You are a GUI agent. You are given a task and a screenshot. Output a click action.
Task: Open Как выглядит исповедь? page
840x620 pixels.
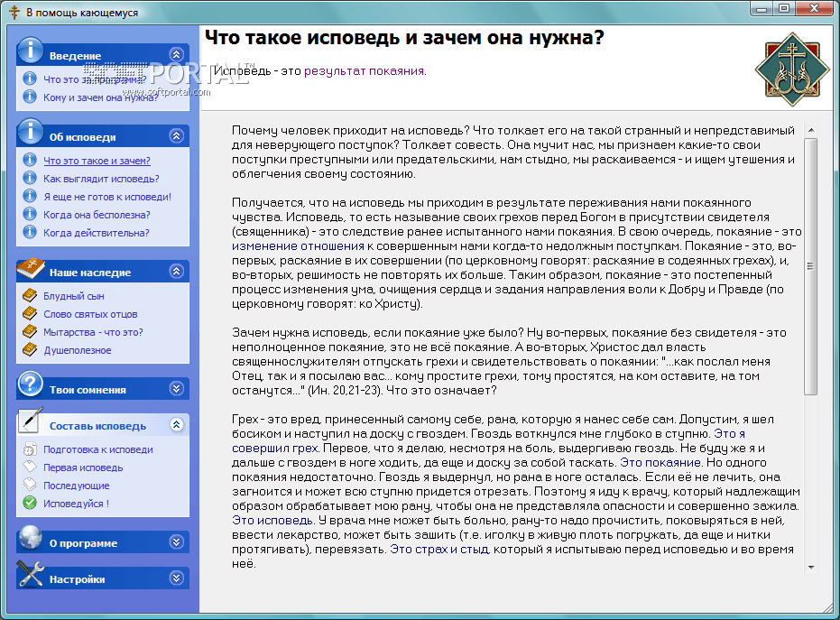click(101, 179)
